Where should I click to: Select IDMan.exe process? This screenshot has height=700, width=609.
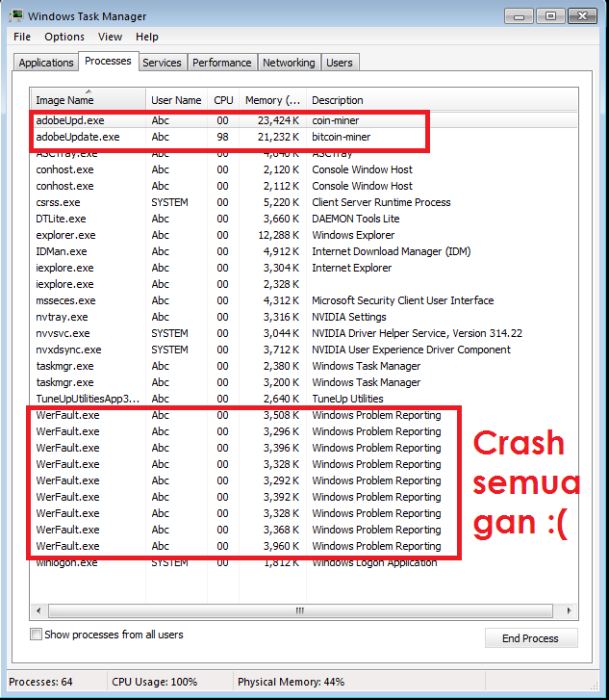pyautogui.click(x=303, y=251)
